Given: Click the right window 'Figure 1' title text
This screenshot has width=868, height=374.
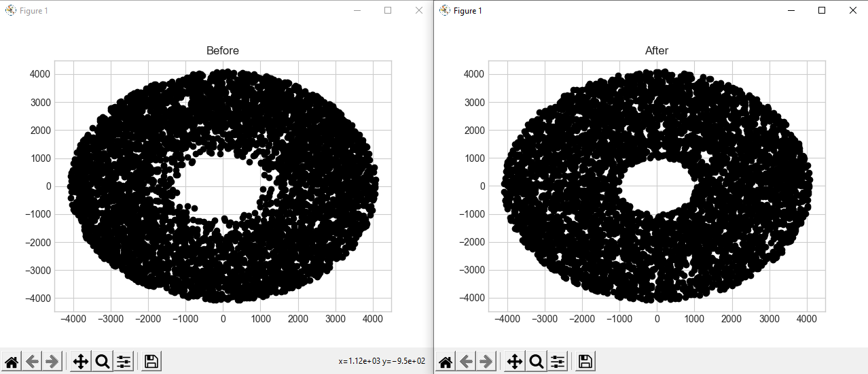Looking at the screenshot, I should coord(468,11).
